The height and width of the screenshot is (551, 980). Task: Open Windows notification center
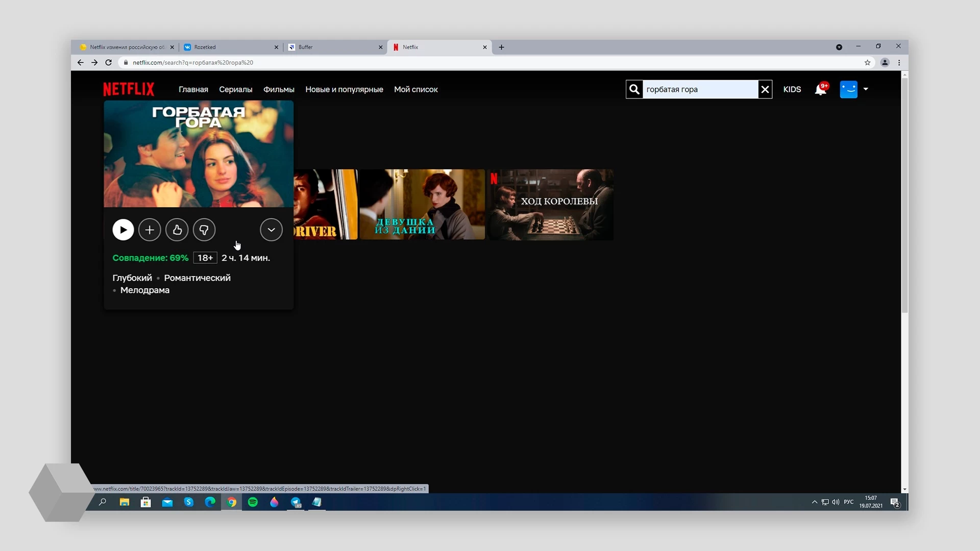click(x=895, y=503)
